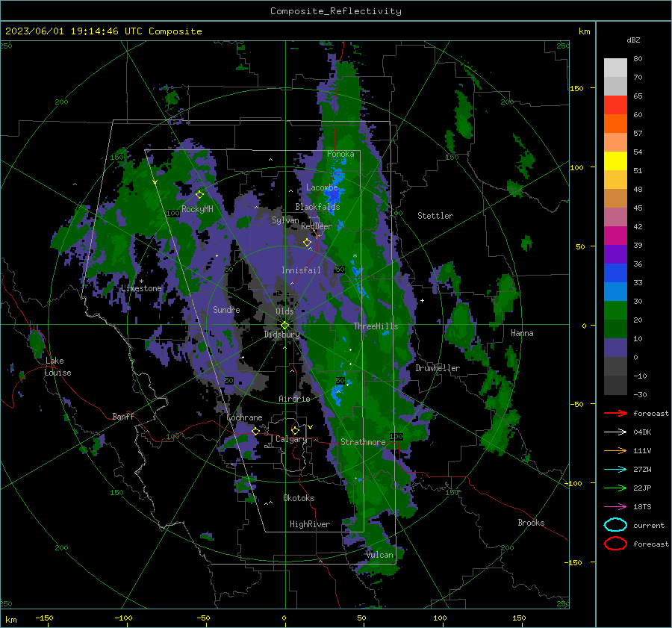Select the cyan 27ZW arrow in legend

coord(615,470)
